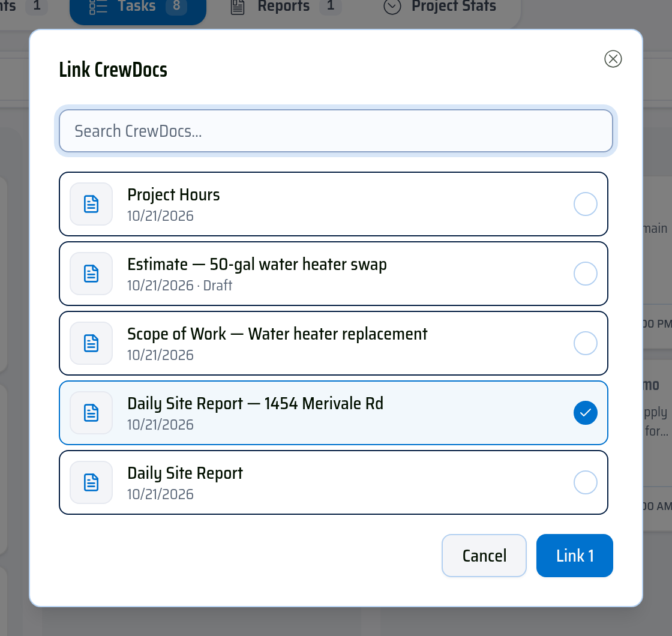This screenshot has width=672, height=636.
Task: Select the Estimate 50-gal water heater swap radio
Action: pyautogui.click(x=585, y=274)
